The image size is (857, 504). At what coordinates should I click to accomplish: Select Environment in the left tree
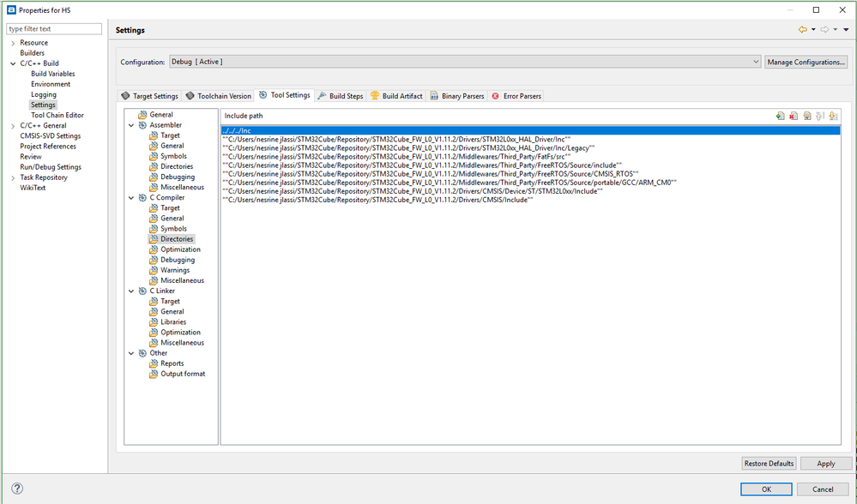tap(51, 84)
